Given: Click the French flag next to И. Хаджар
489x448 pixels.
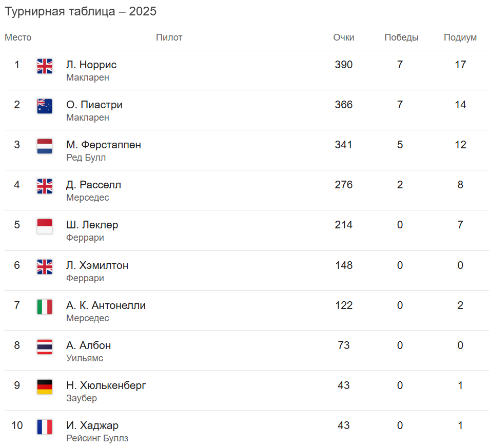Looking at the screenshot, I should (45, 427).
